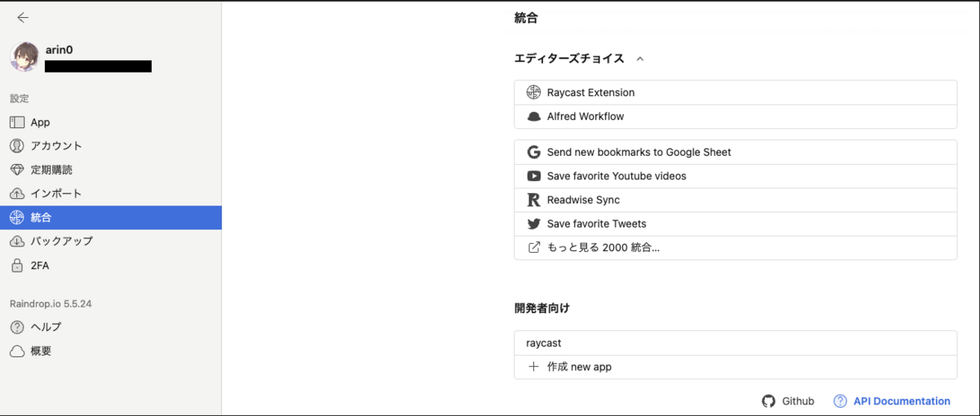Click the YouTube icon for favorite videos

(534, 176)
